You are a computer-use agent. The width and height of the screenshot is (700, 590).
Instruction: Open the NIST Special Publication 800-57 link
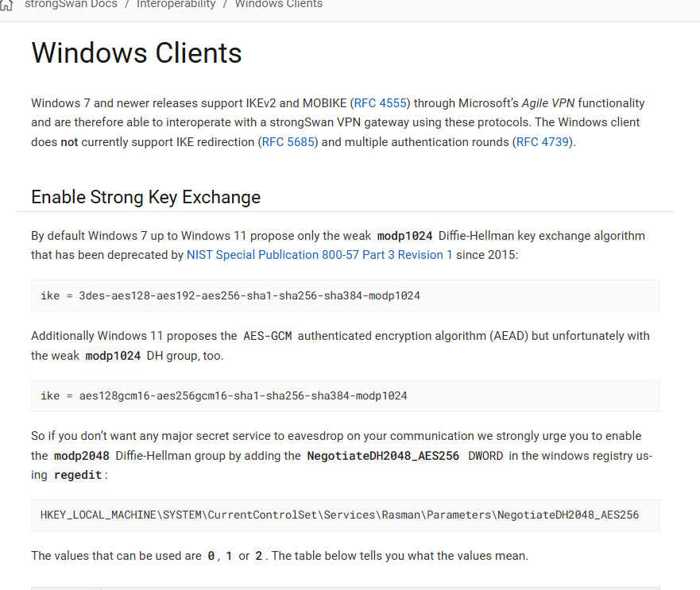pyautogui.click(x=319, y=255)
